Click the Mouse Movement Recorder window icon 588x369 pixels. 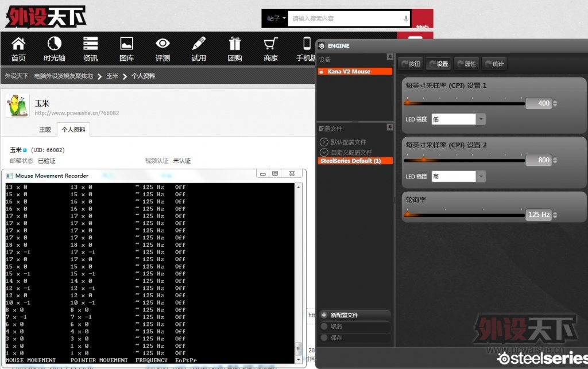(x=9, y=176)
